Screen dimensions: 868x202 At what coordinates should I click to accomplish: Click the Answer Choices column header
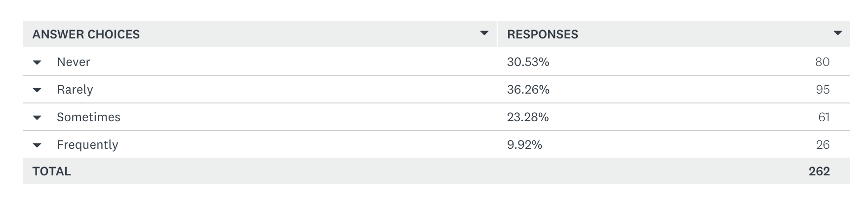[x=86, y=34]
